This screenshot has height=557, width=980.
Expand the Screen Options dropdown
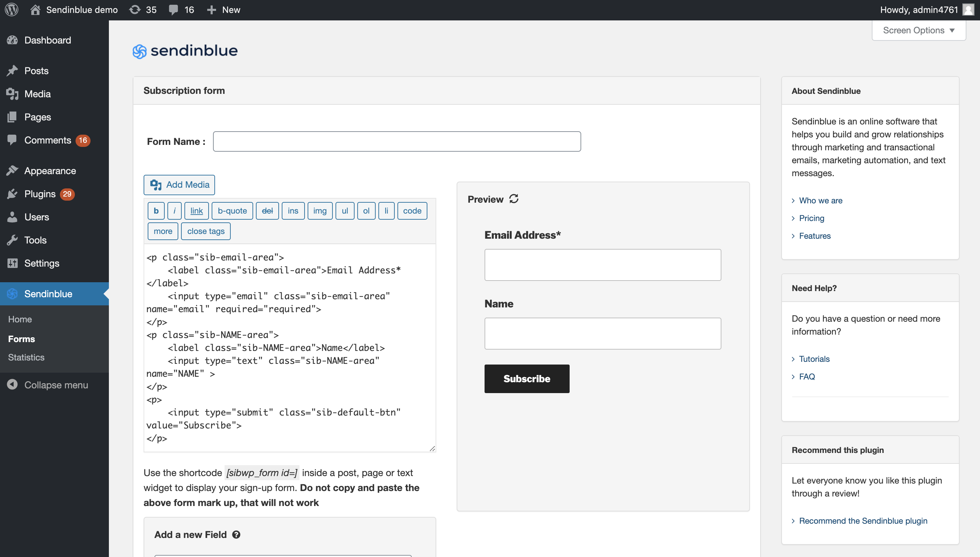[918, 30]
